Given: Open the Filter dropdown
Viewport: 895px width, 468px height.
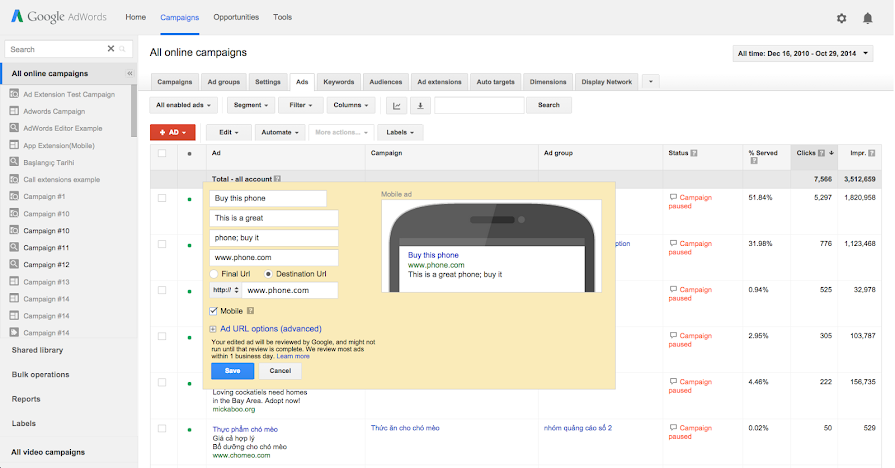Looking at the screenshot, I should tap(301, 105).
